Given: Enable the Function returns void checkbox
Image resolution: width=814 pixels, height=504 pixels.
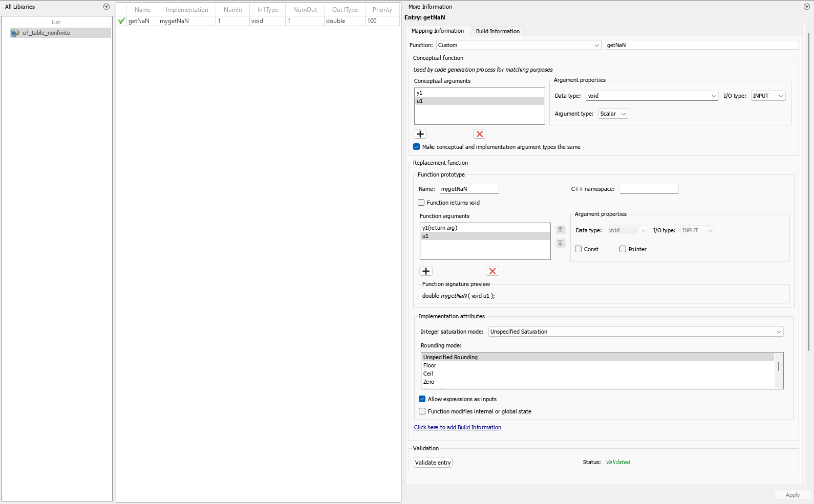Looking at the screenshot, I should tap(421, 203).
